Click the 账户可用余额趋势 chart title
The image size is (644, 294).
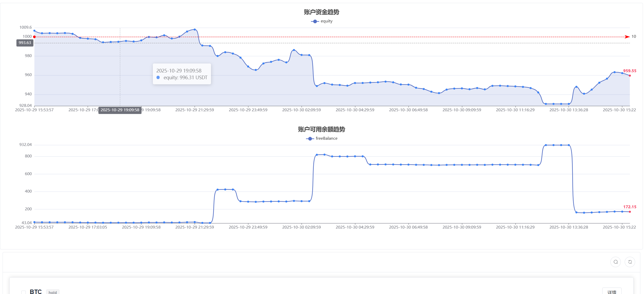321,129
